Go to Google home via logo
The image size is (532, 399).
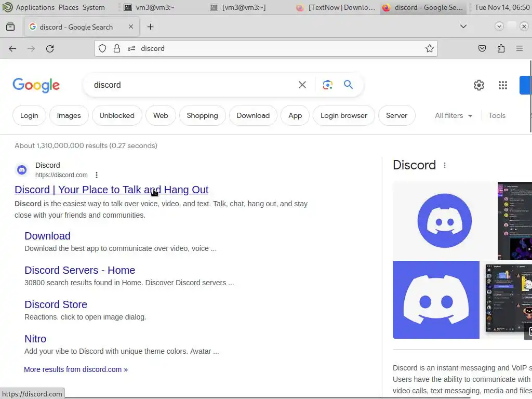(x=36, y=85)
